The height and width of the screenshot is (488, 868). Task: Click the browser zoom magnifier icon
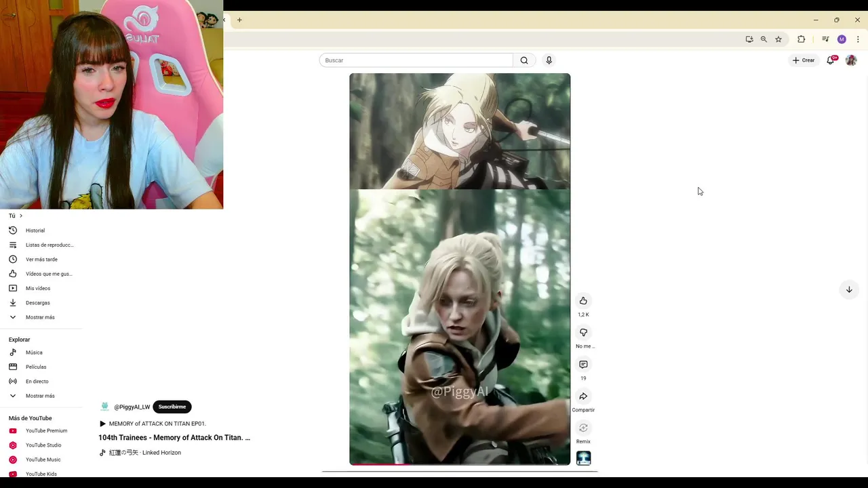[764, 39]
